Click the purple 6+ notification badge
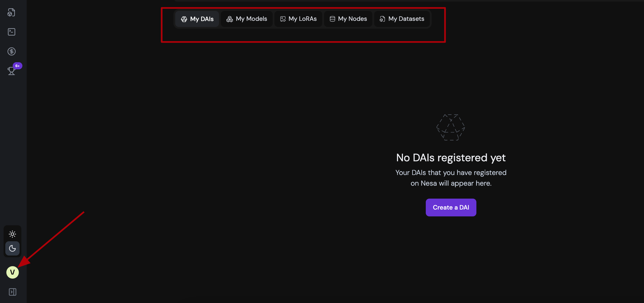Image resolution: width=644 pixels, height=303 pixels. [x=18, y=66]
